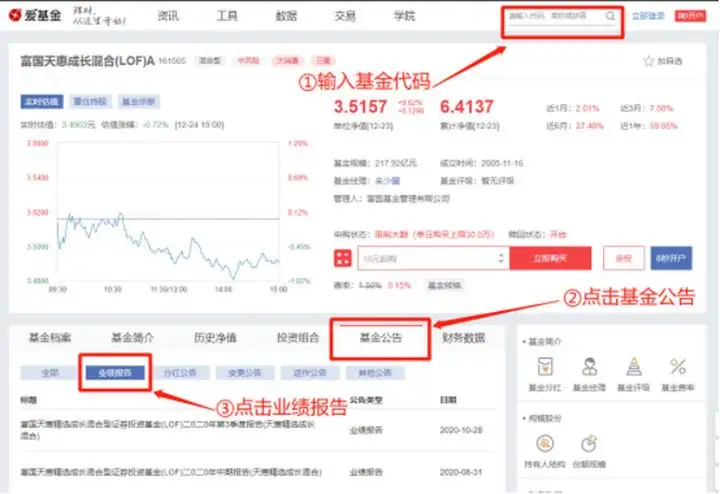Click the blue 8秒开户 button
This screenshot has width=720, height=494.
tap(671, 258)
